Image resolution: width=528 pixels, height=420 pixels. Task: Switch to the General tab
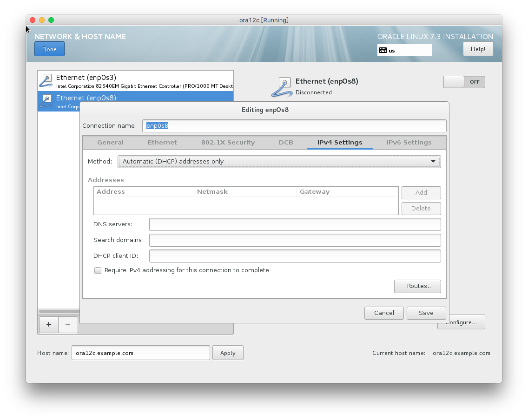(111, 142)
